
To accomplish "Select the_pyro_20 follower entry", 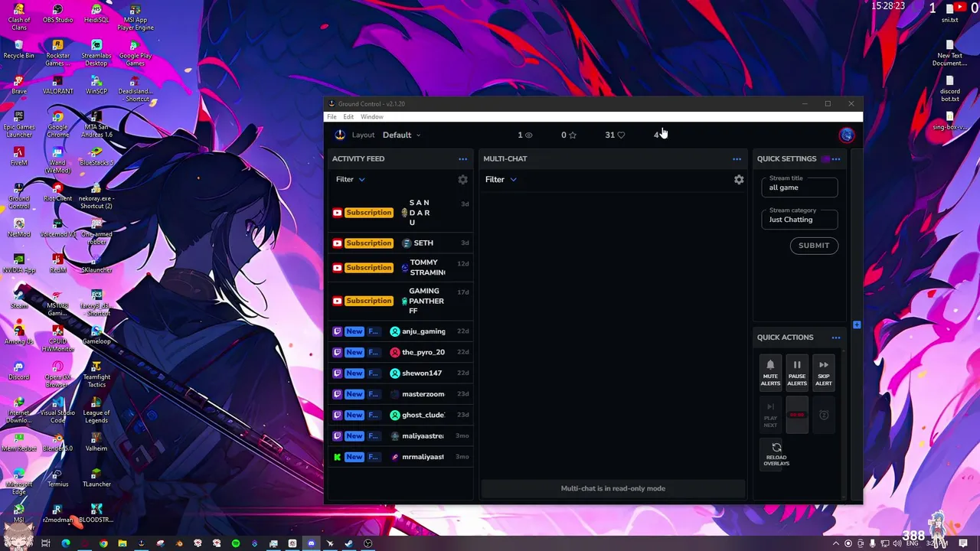I will coord(400,352).
